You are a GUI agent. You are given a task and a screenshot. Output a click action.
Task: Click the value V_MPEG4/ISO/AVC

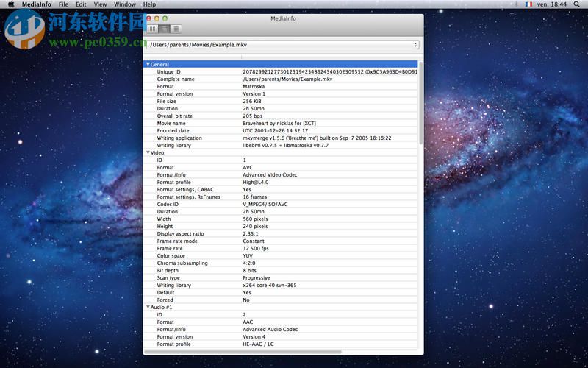click(265, 205)
